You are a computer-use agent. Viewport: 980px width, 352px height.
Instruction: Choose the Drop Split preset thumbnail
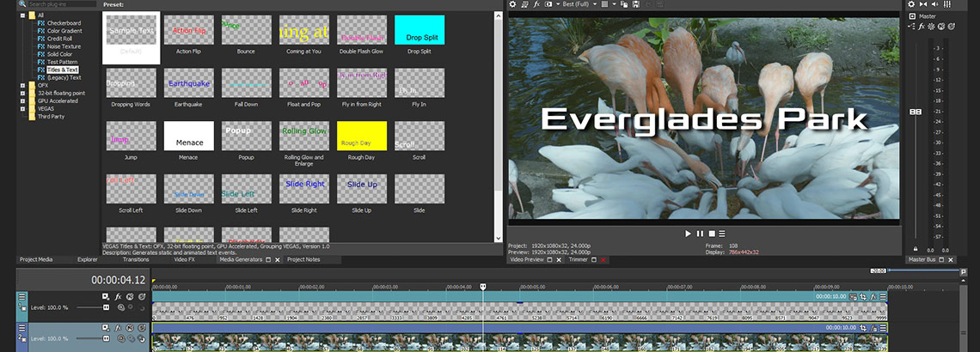tap(420, 30)
